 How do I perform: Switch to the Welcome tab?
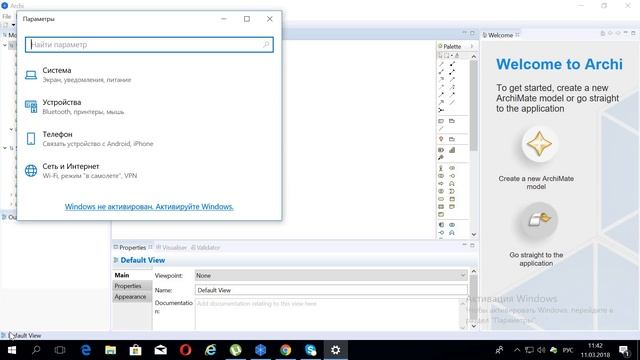point(500,35)
